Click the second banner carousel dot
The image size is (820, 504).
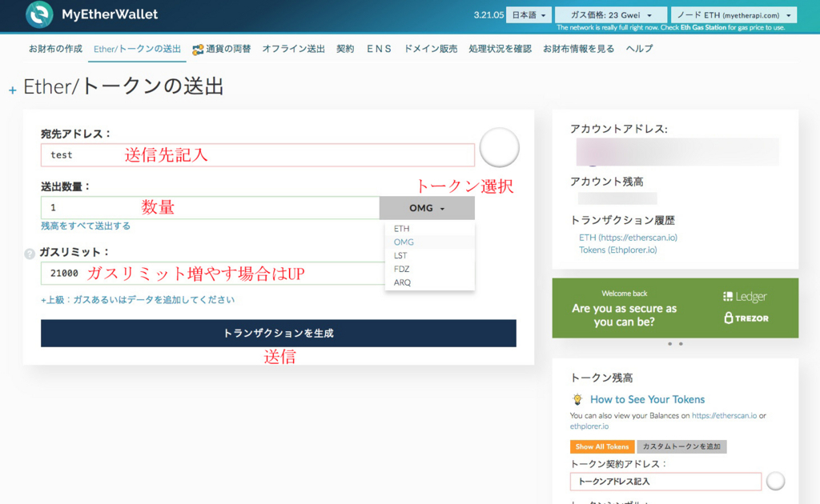click(x=681, y=344)
